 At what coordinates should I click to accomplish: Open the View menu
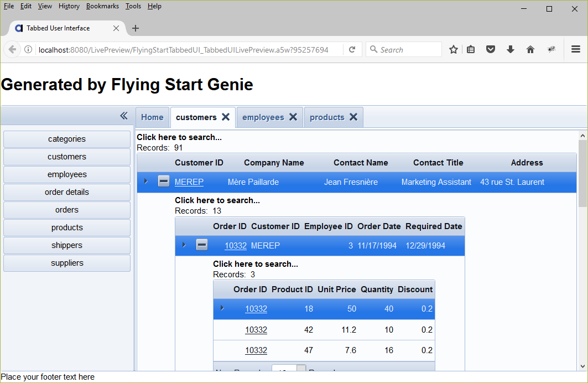45,6
